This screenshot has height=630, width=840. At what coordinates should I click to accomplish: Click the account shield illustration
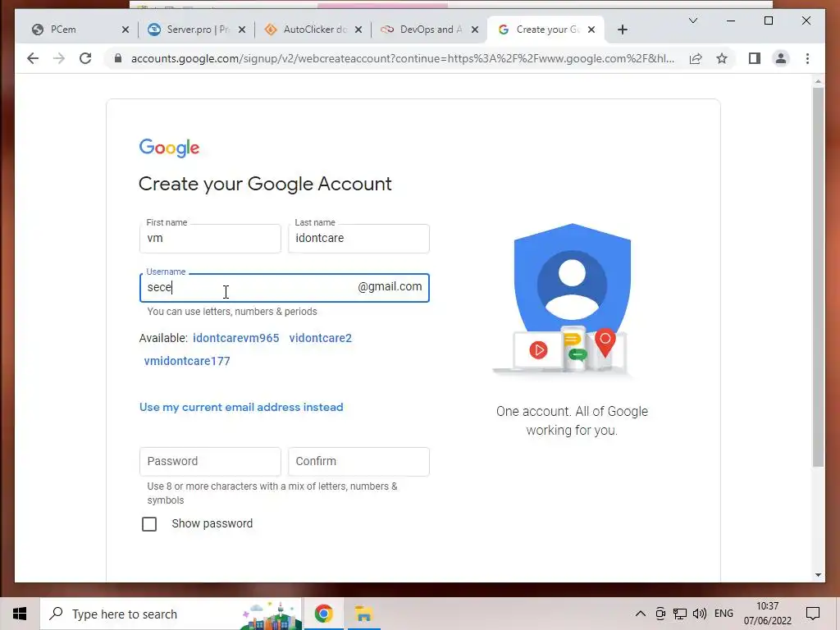pos(572,300)
